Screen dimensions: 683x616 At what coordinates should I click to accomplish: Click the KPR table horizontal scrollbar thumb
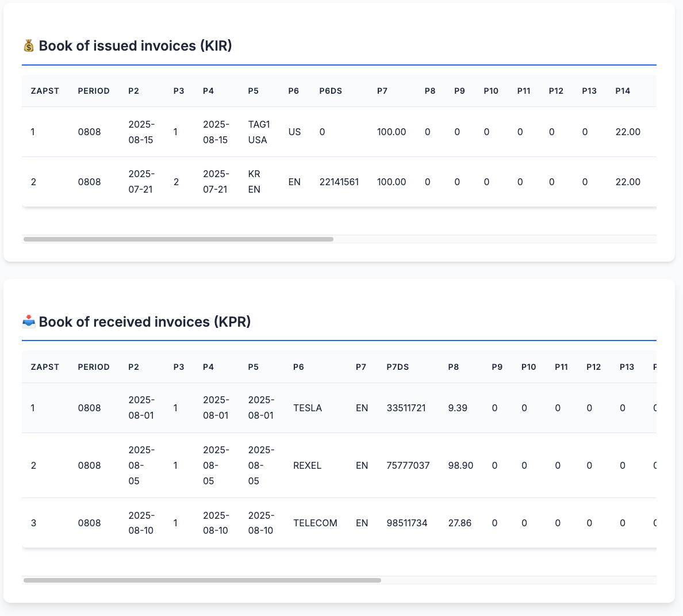click(x=202, y=580)
